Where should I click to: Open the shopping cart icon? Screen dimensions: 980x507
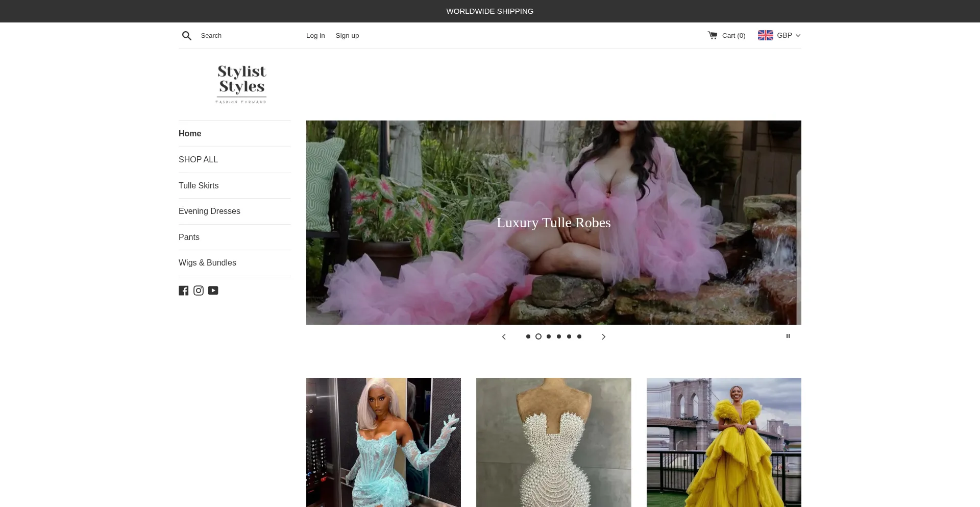coord(712,35)
